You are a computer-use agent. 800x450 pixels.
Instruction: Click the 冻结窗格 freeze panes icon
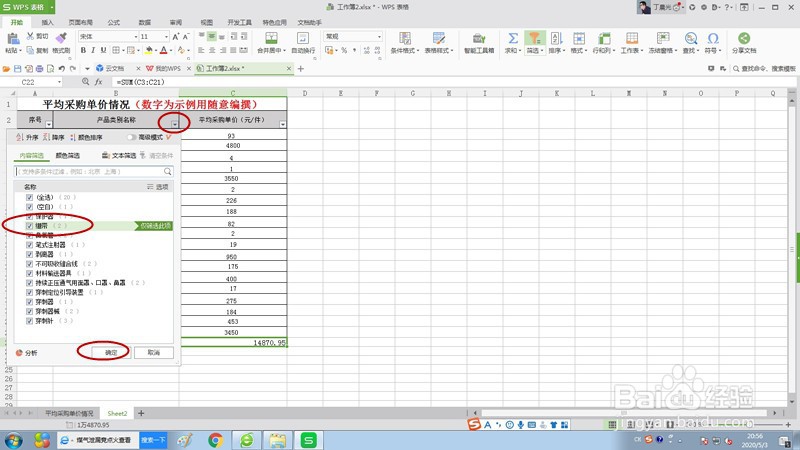(x=663, y=38)
